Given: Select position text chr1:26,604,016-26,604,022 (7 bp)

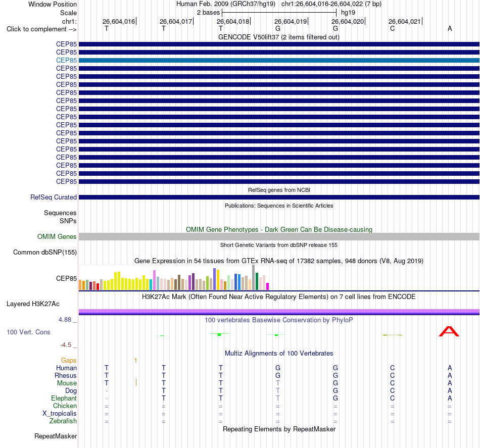Looking at the screenshot, I should tap(331, 4).
